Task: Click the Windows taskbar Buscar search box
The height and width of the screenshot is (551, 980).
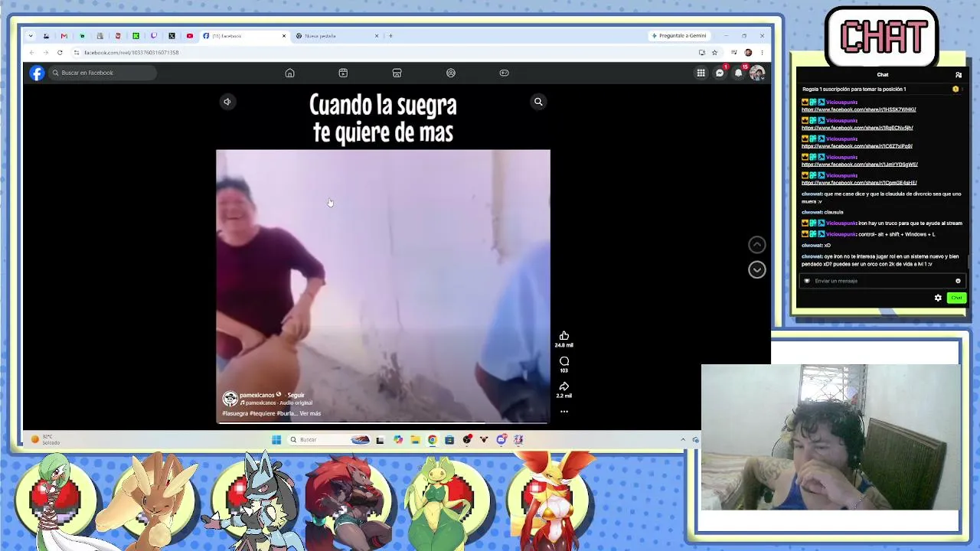Action: [329, 440]
